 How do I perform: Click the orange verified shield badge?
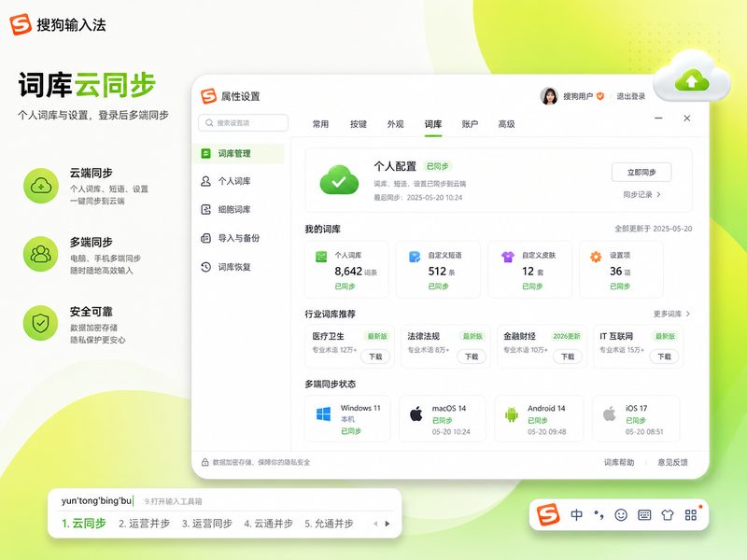[600, 96]
